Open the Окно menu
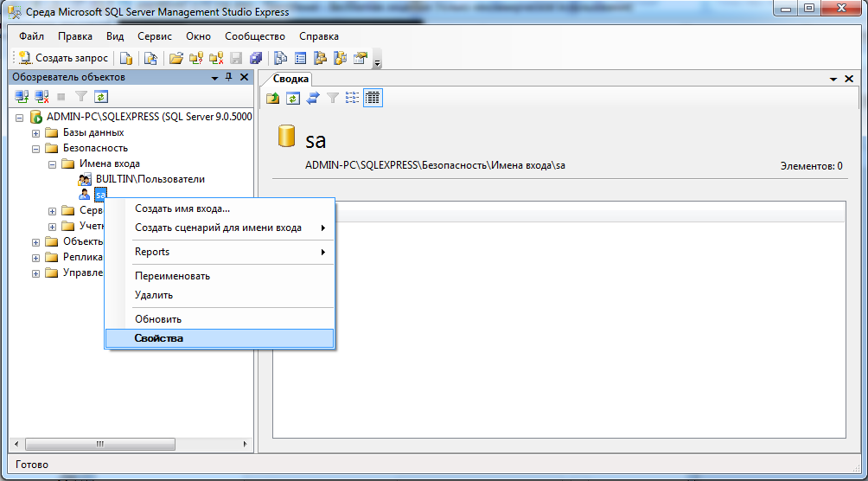868x481 pixels. [x=198, y=36]
